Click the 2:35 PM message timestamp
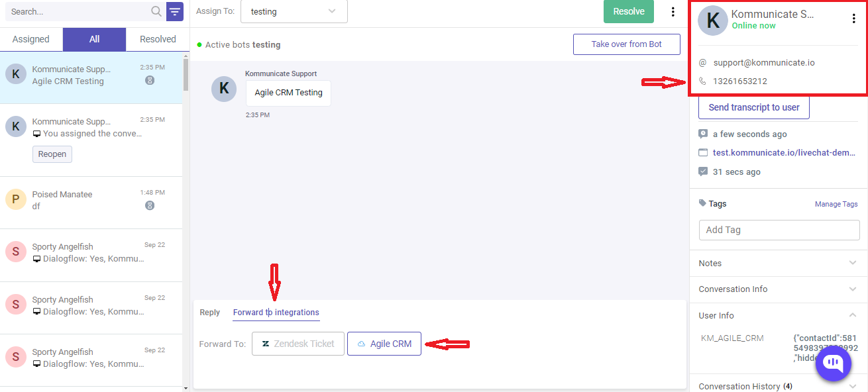The width and height of the screenshot is (868, 392). pos(258,115)
